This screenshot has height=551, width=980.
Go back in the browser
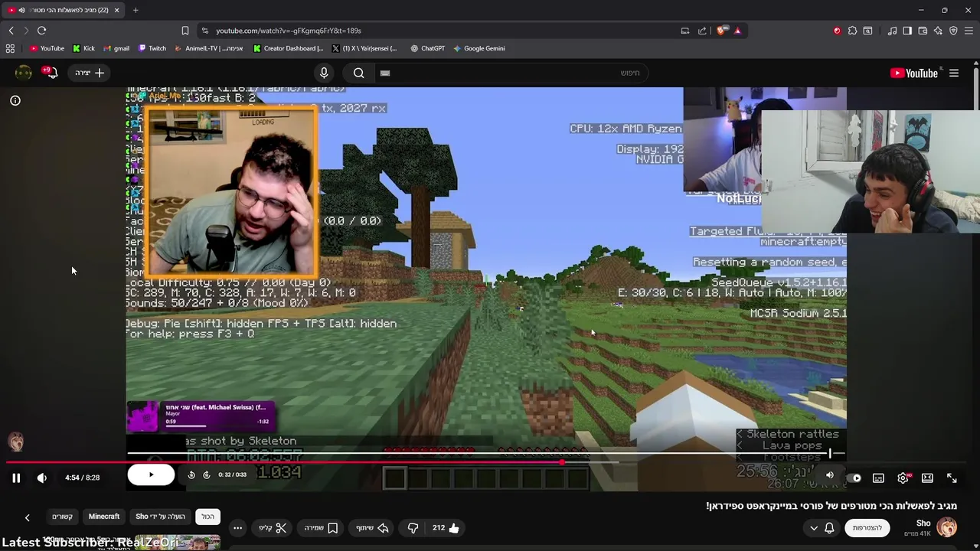click(x=11, y=31)
